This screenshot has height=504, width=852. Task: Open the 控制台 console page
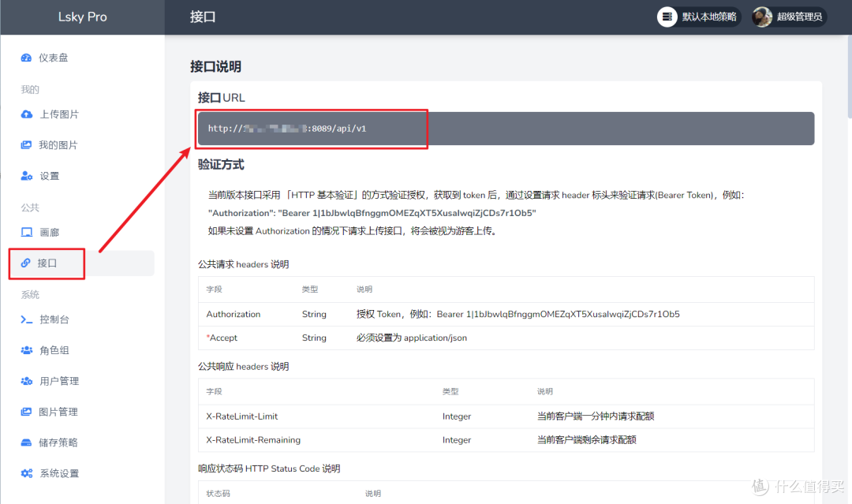click(81, 319)
